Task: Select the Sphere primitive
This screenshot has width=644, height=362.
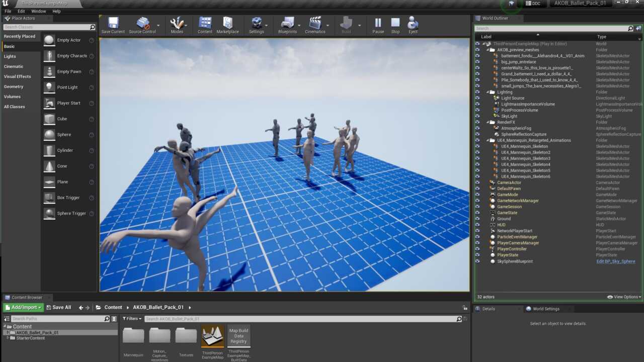Action: pos(69,134)
